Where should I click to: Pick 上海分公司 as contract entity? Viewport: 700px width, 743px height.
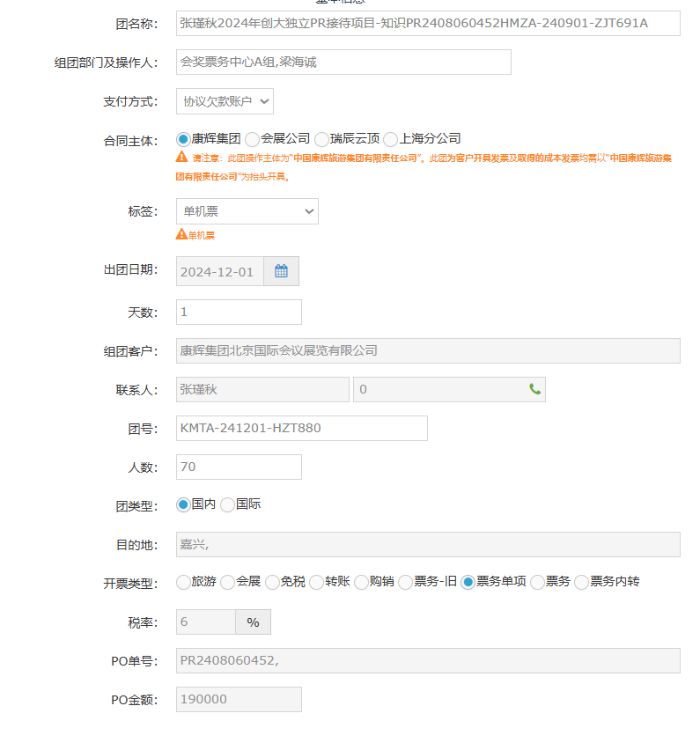coord(391,139)
